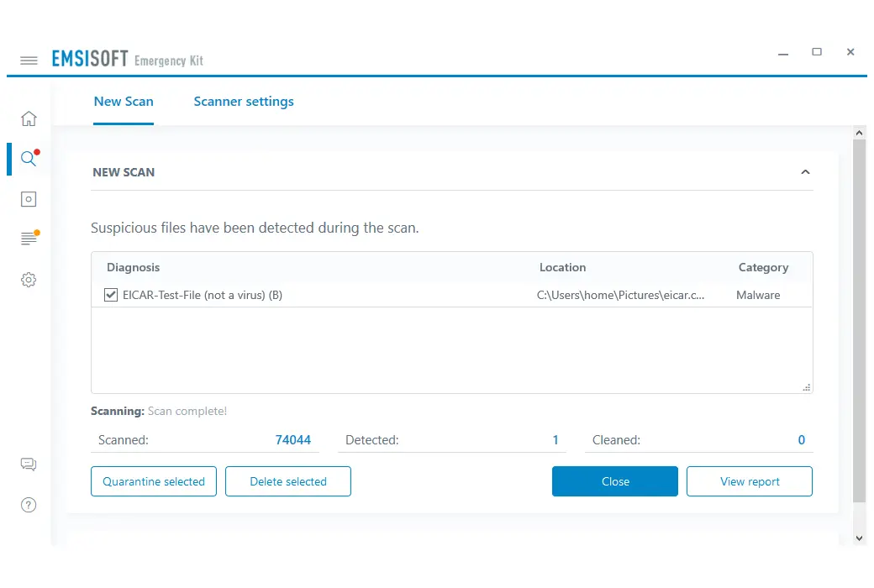The width and height of the screenshot is (874, 588).
Task: Click the Emsisoft Emergency Kit logo
Action: tap(128, 59)
